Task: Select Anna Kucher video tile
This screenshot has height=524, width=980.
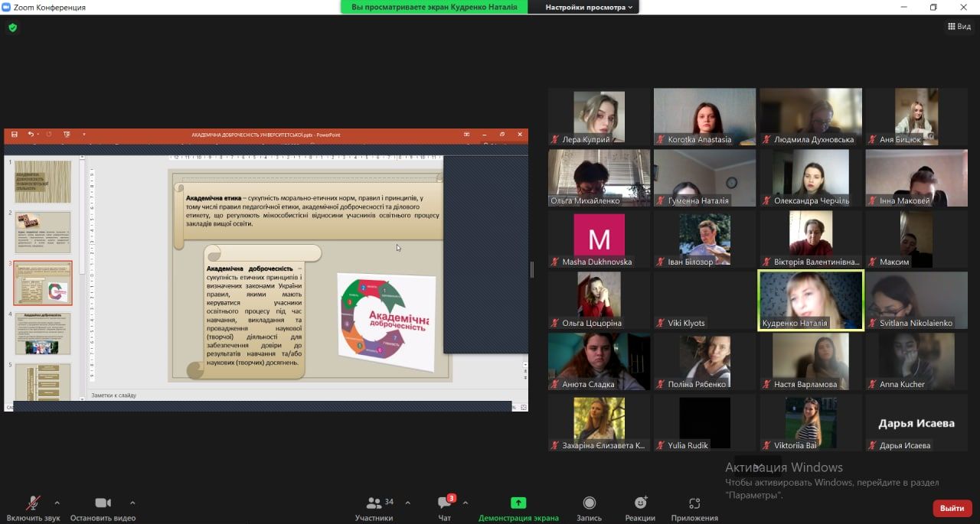Action: 916,361
